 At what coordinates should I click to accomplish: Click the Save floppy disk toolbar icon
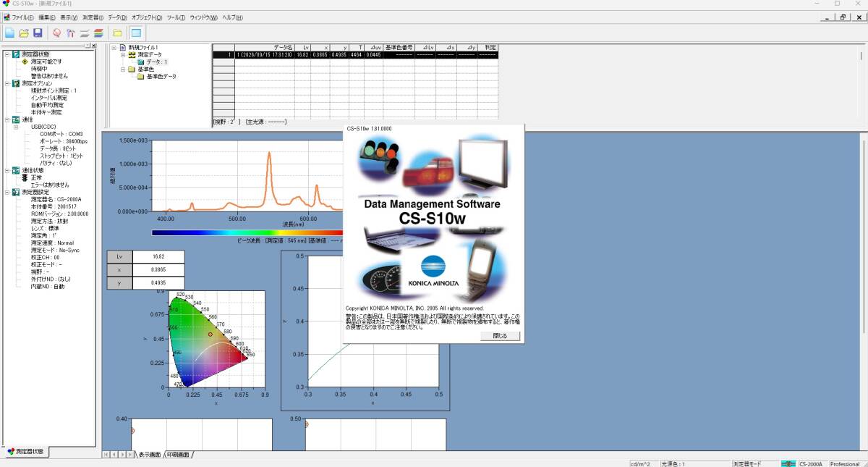click(38, 33)
